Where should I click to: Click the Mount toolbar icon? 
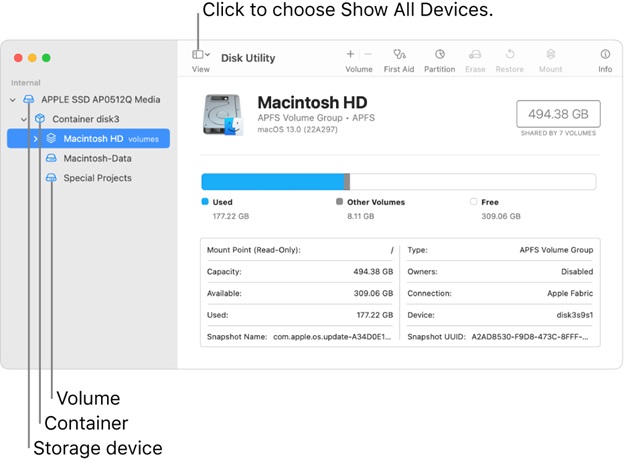coord(550,55)
